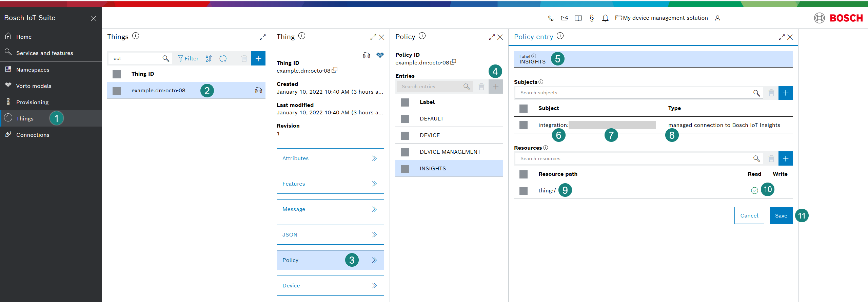This screenshot has width=868, height=302.
Task: Open Connections in sidebar
Action: (51, 135)
